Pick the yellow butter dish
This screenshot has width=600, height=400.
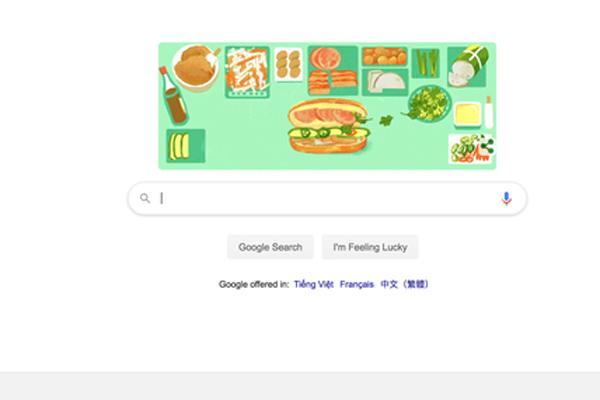coord(467,114)
